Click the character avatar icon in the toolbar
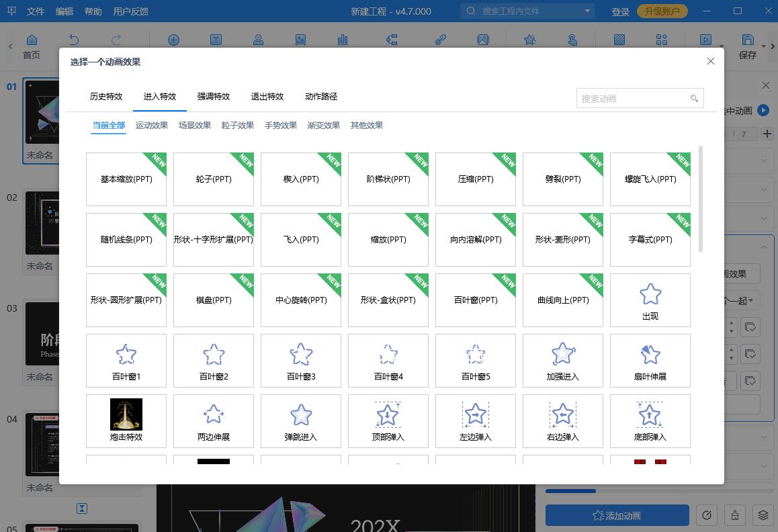 pyautogui.click(x=259, y=40)
